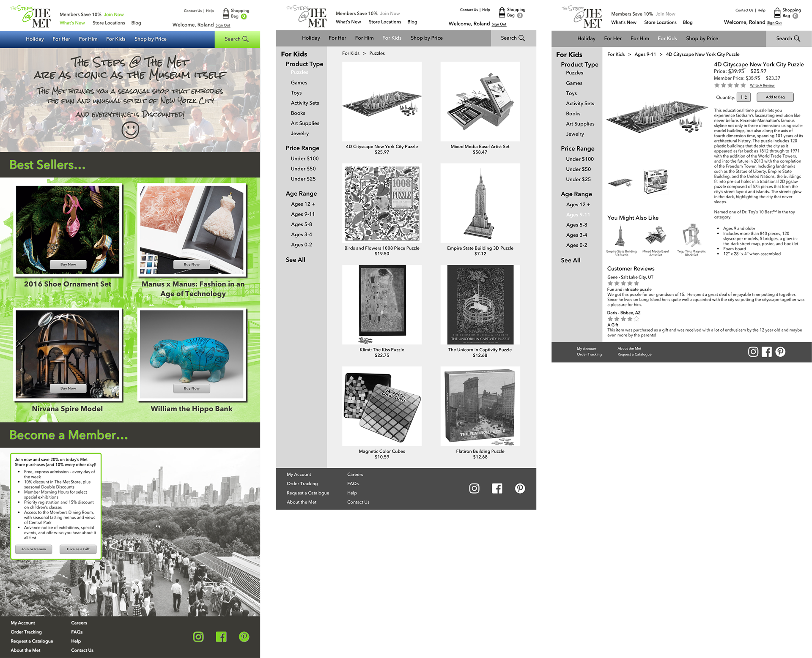This screenshot has width=812, height=658.
Task: Click the Search magnifier on the Puzzles listing page
Action: [x=521, y=38]
